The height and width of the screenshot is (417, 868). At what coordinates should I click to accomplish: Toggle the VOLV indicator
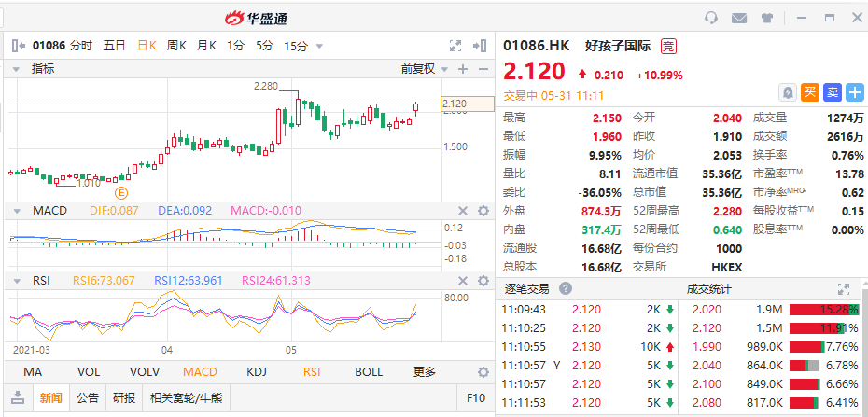point(145,371)
